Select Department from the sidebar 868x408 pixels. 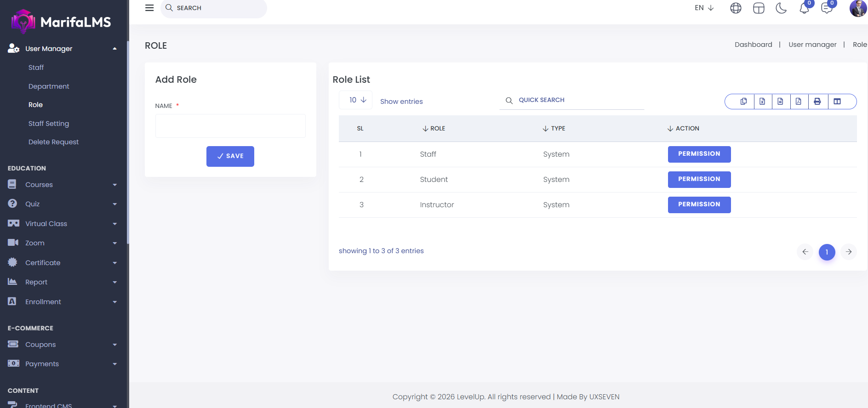pyautogui.click(x=49, y=86)
